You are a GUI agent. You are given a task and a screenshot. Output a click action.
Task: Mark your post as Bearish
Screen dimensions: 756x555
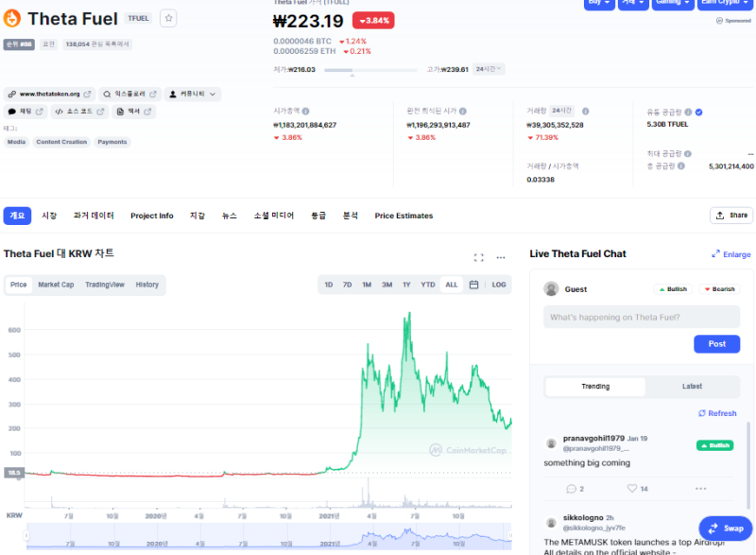(720, 289)
